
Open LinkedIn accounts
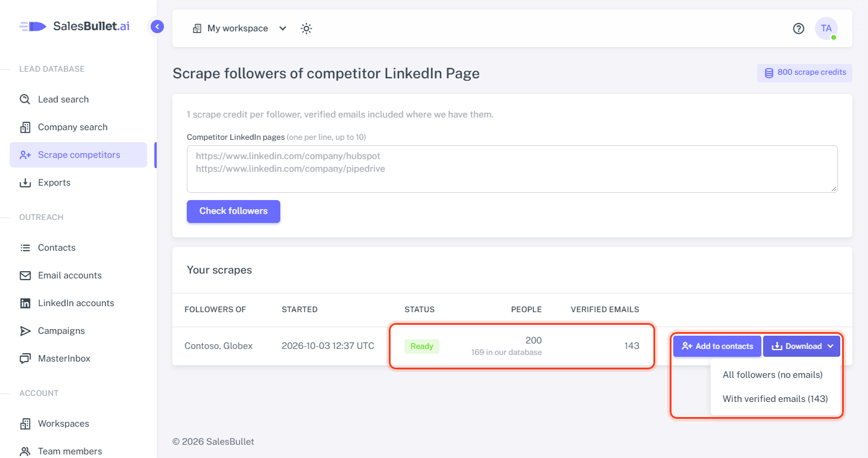pyautogui.click(x=78, y=303)
